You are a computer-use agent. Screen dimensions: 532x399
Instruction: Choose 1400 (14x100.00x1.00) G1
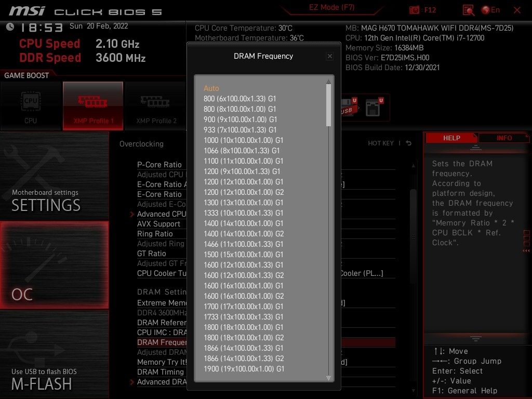[243, 223]
